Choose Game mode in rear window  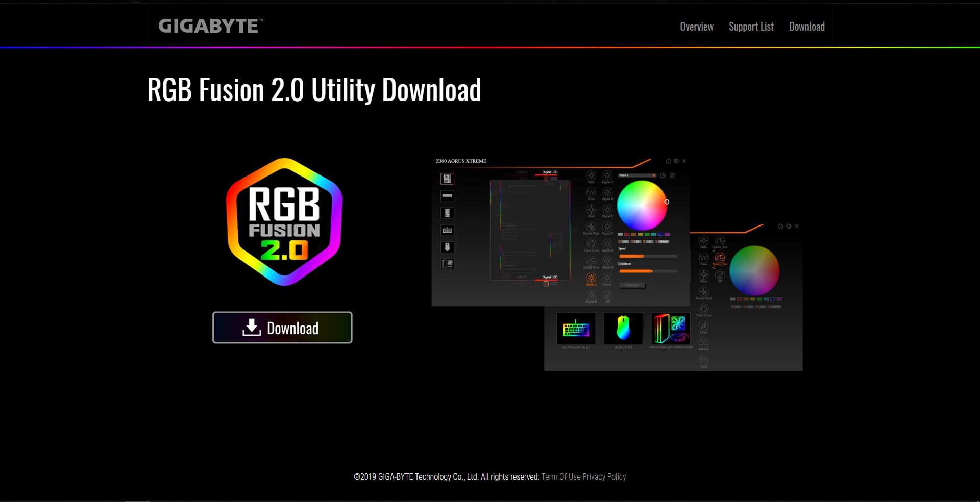click(x=704, y=361)
